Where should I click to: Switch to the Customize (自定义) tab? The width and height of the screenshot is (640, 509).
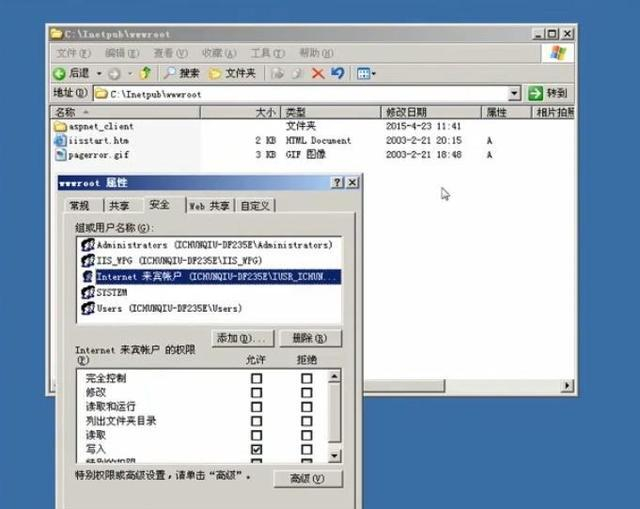[x=255, y=206]
